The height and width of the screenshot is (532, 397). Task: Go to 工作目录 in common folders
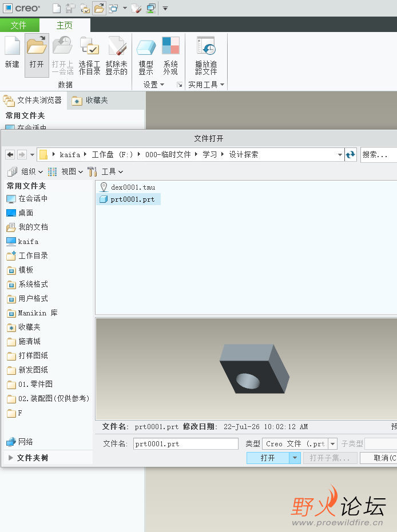[27, 255]
